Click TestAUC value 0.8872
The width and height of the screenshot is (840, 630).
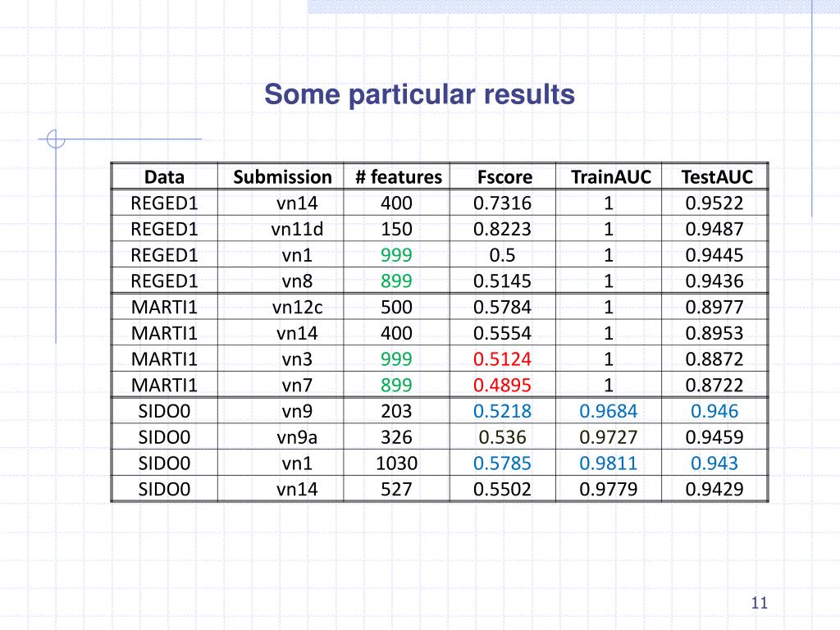click(714, 359)
